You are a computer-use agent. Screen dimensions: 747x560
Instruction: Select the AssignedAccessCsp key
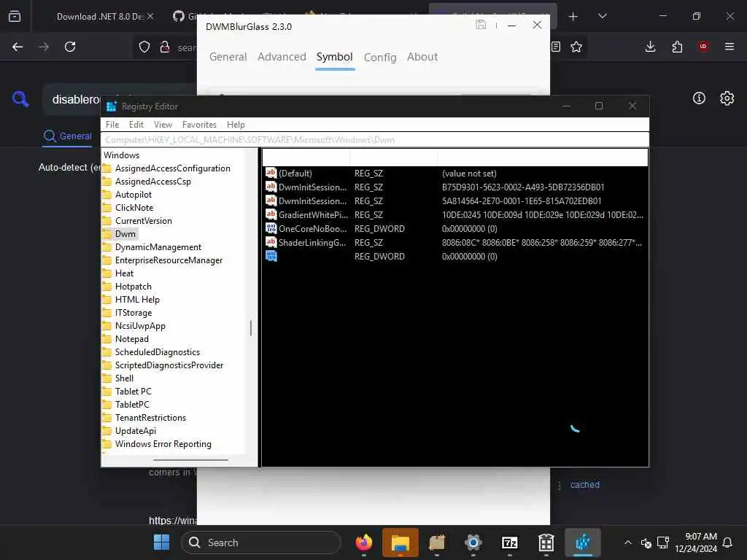click(153, 182)
